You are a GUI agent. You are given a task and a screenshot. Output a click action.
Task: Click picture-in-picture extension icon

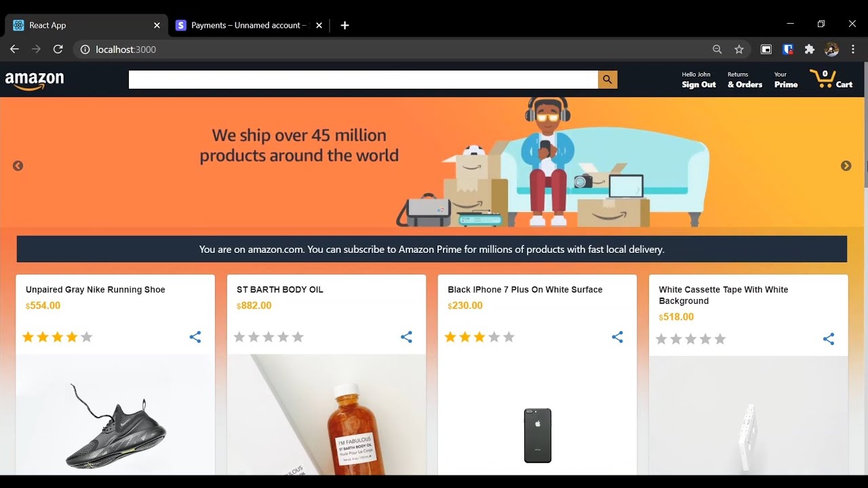(766, 49)
